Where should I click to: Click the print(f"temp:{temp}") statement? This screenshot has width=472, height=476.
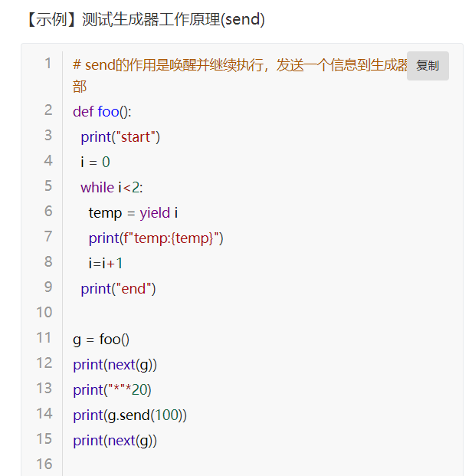click(x=156, y=238)
